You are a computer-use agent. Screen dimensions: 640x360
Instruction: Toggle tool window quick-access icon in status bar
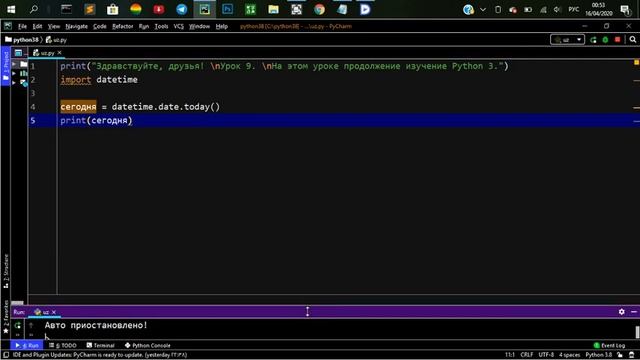[6, 355]
